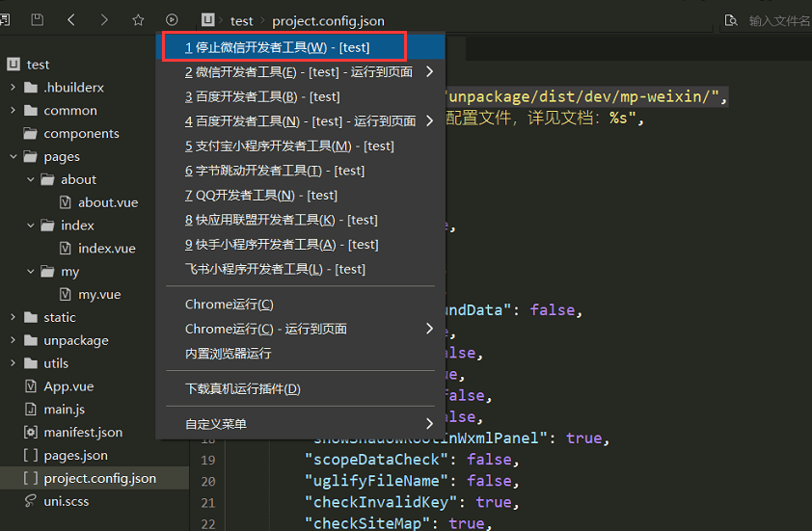Click project.config.json breadcrumb segment
812x531 pixels.
[328, 20]
